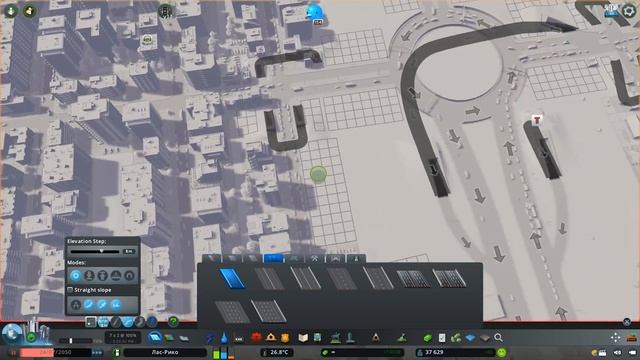Select the second (Ground) mode icon
The width and height of the screenshot is (640, 360).
point(89,276)
